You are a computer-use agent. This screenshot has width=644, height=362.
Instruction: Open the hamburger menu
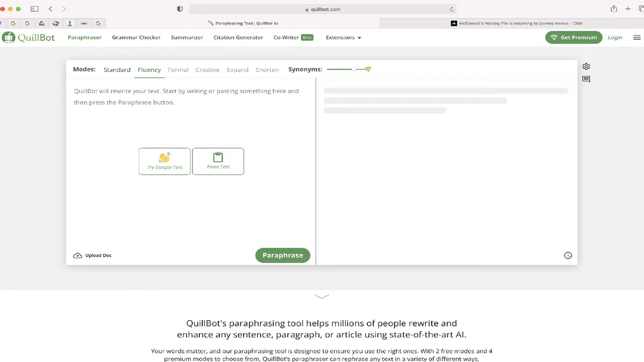[x=637, y=38]
